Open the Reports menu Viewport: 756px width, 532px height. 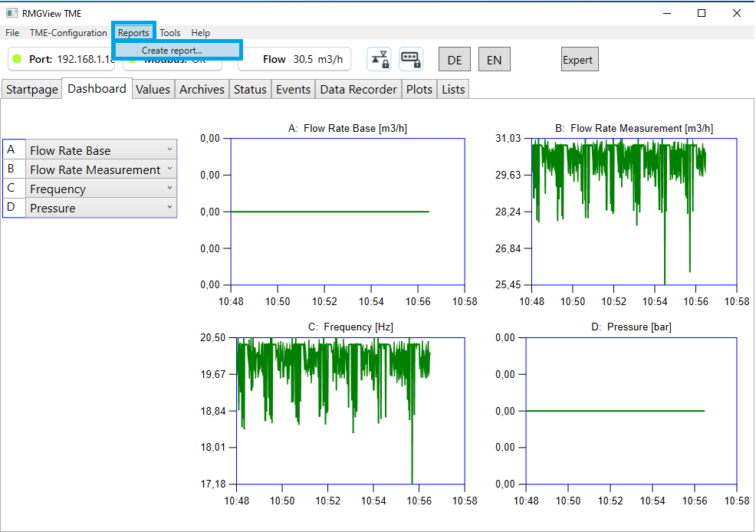pos(133,33)
